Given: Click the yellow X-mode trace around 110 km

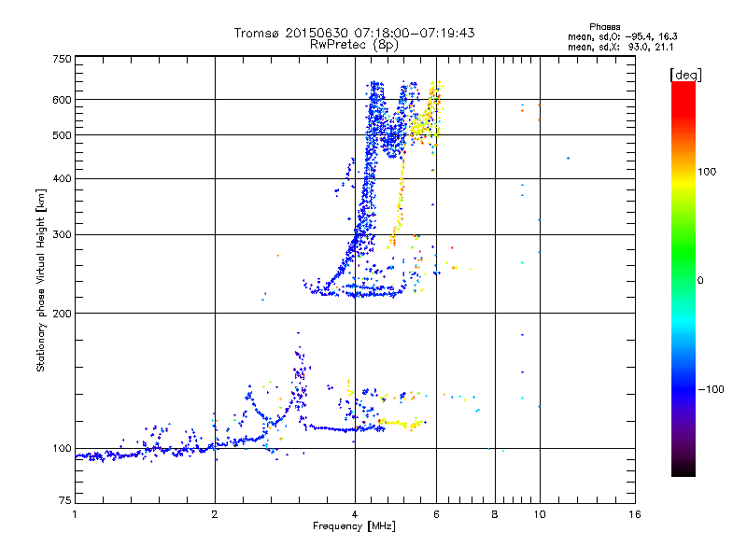Looking at the screenshot, I should [402, 423].
